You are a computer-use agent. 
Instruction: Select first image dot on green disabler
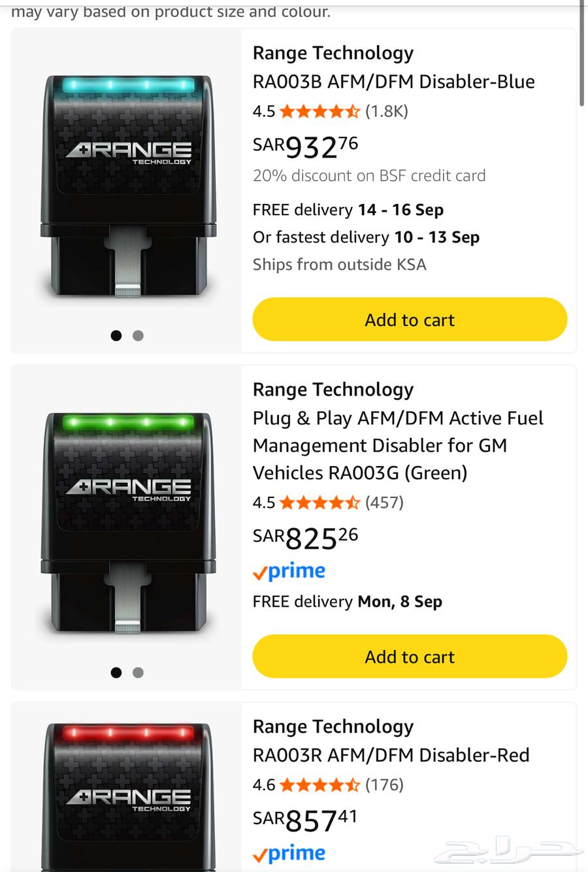pos(116,673)
